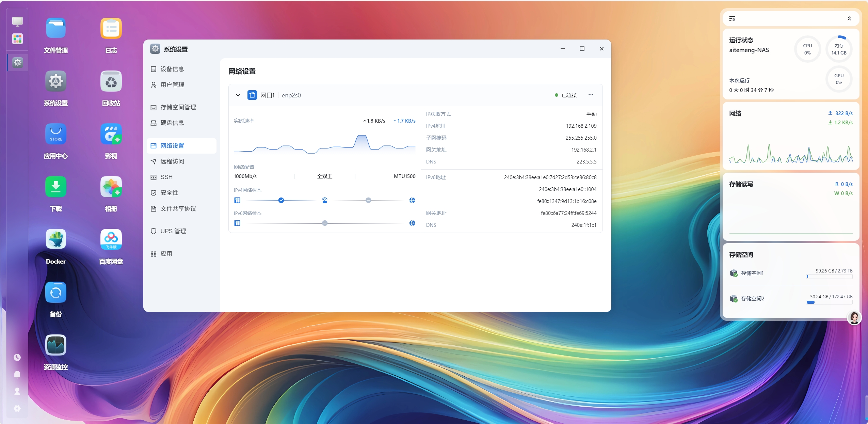Open the widget panel settings icon
868x424 pixels.
coord(732,19)
